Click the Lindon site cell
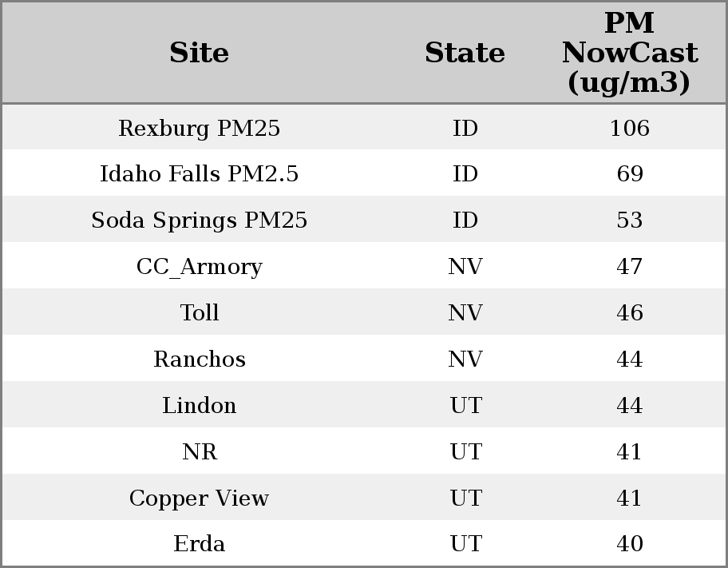The width and height of the screenshot is (728, 568). (199, 406)
